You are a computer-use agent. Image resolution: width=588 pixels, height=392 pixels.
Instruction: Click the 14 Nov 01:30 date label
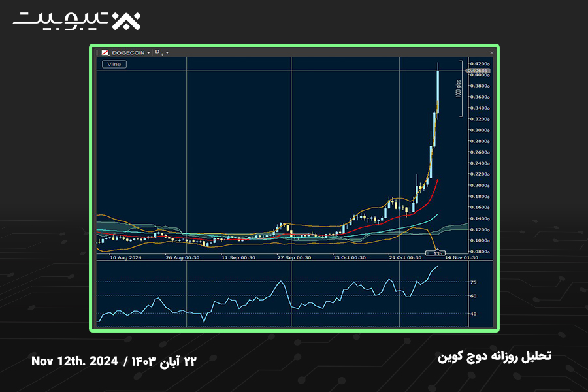pos(462,257)
